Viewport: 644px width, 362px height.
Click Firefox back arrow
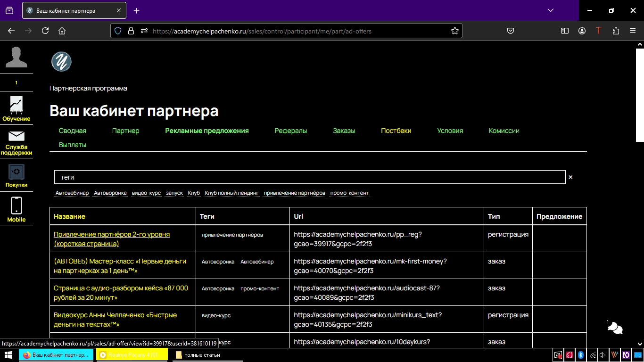click(x=11, y=31)
